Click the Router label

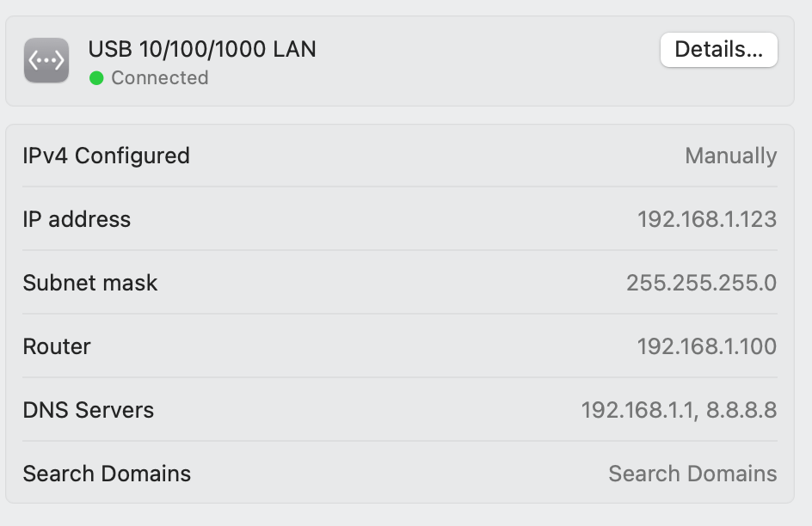57,346
